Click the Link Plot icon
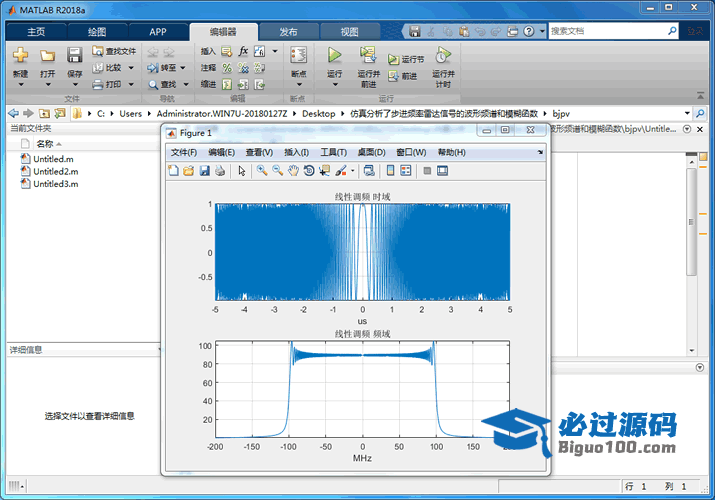Image resolution: width=715 pixels, height=500 pixels. (x=369, y=171)
